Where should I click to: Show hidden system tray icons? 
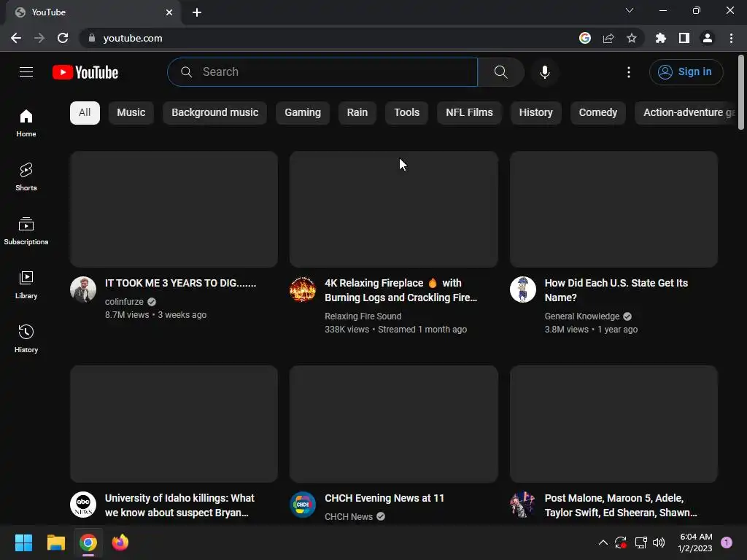click(x=603, y=542)
